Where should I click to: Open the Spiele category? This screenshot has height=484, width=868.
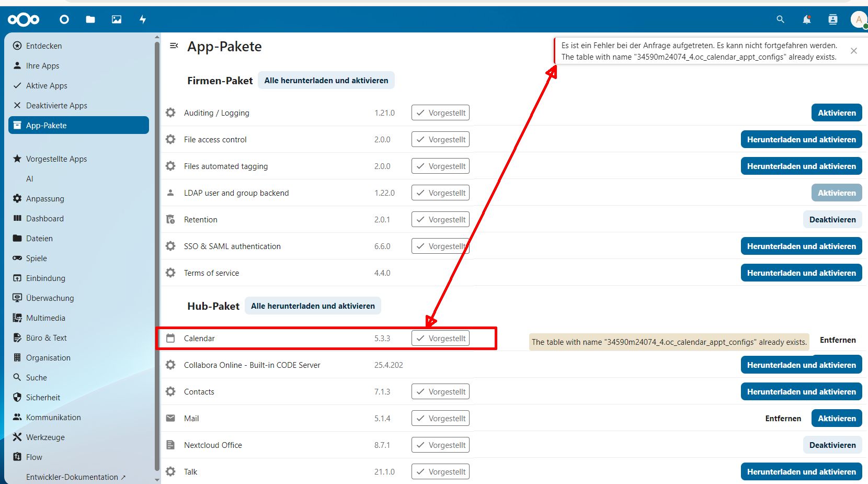point(78,258)
